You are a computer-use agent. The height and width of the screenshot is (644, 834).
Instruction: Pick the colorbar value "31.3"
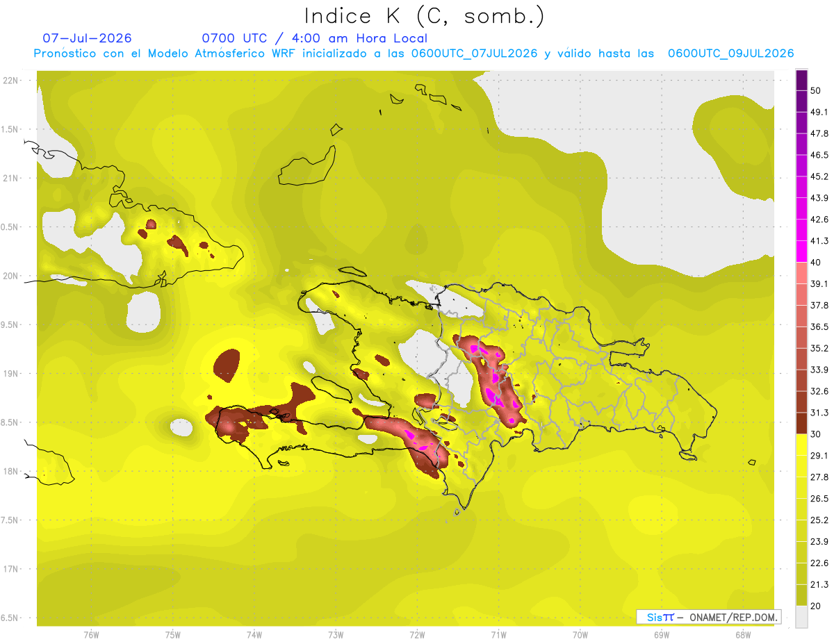point(819,413)
